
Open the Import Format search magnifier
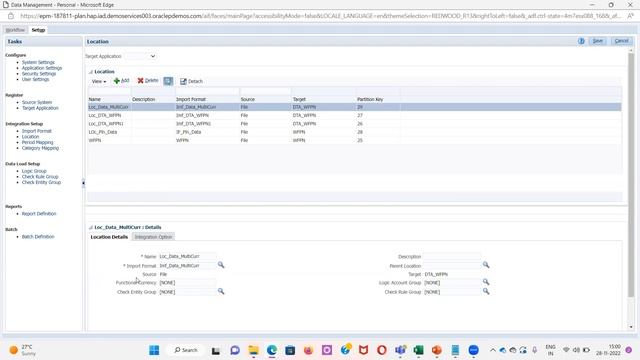[221, 265]
